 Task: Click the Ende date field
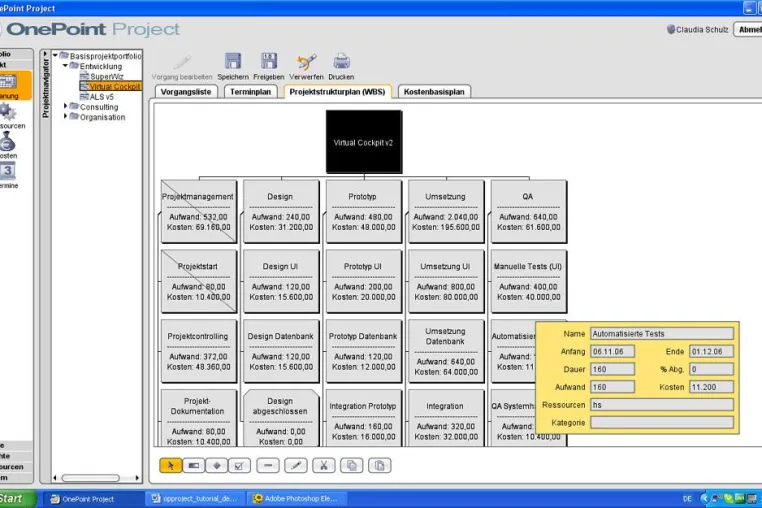711,351
